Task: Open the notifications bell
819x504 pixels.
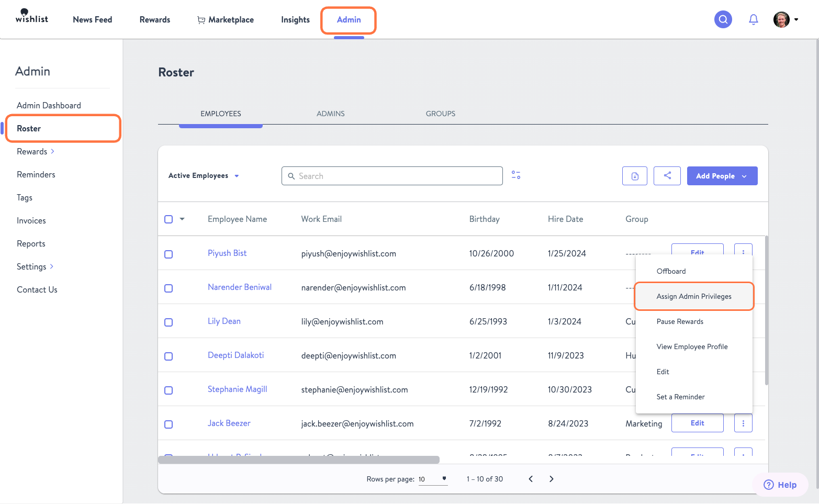Action: (754, 19)
